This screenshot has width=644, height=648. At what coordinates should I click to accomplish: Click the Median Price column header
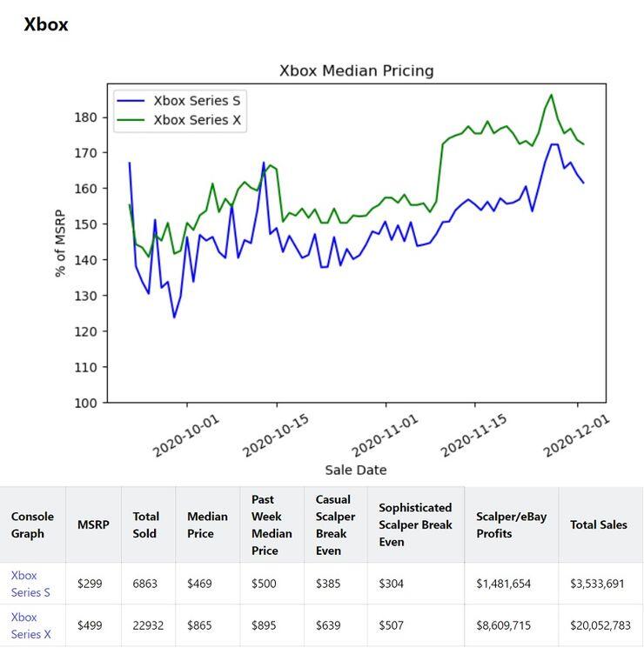207,524
